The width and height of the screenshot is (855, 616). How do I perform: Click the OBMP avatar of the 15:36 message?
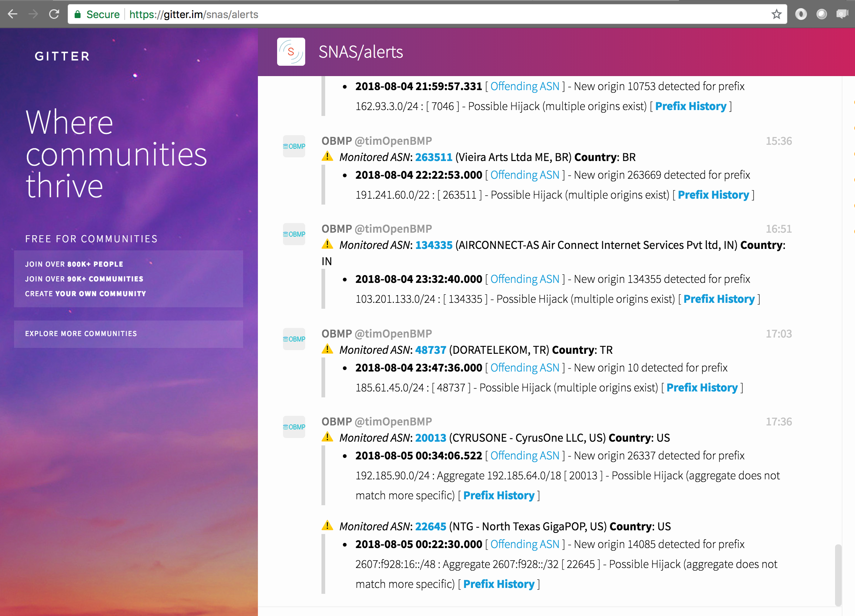pos(294,146)
